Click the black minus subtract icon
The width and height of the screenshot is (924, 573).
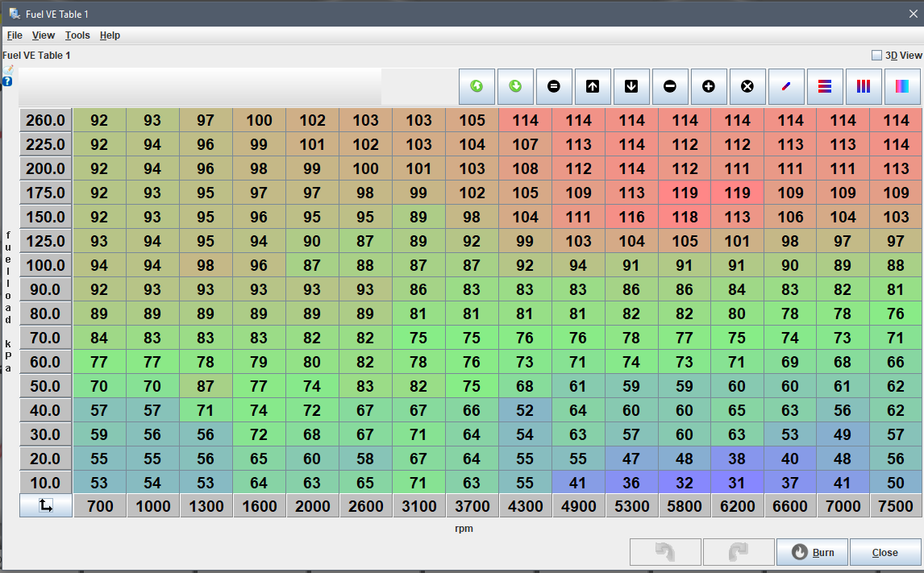pos(670,86)
